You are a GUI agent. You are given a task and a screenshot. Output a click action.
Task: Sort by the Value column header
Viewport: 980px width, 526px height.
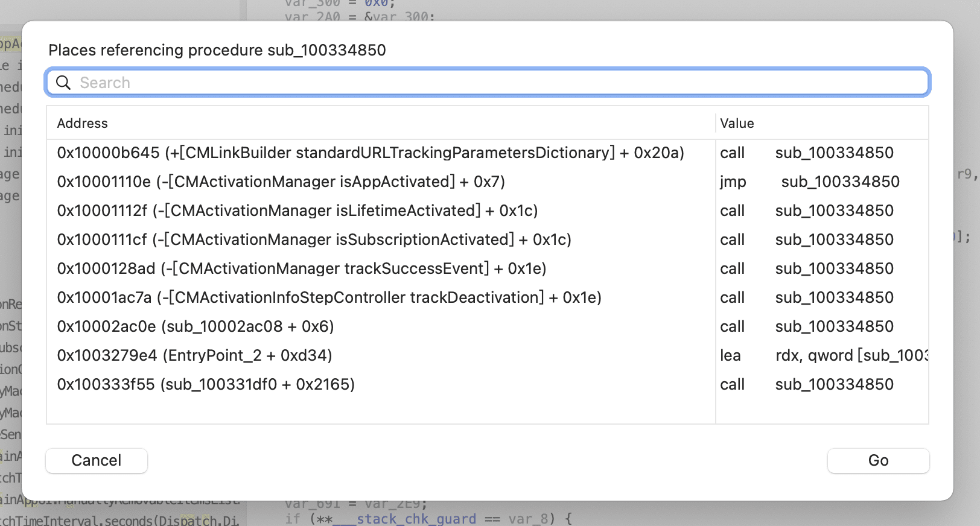822,123
